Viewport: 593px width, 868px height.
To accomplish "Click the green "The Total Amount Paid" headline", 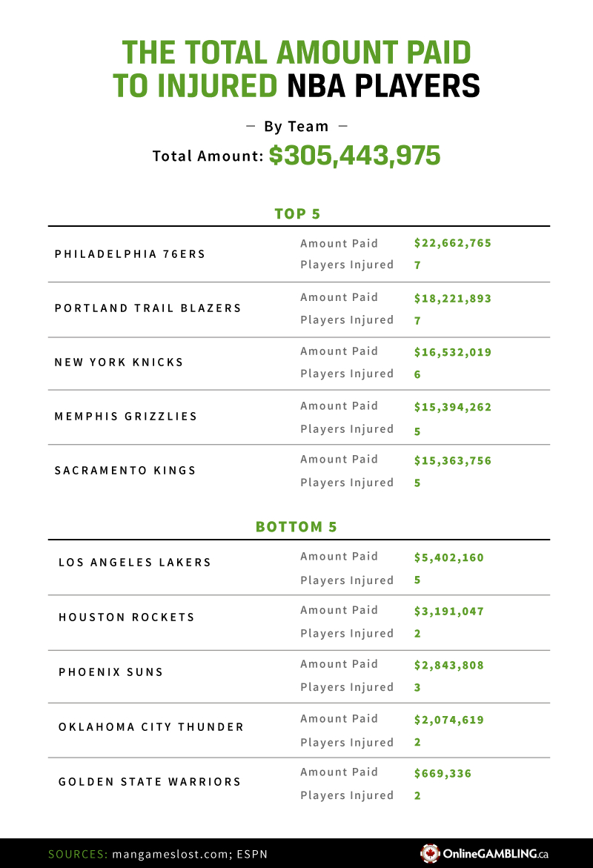I will (296, 53).
